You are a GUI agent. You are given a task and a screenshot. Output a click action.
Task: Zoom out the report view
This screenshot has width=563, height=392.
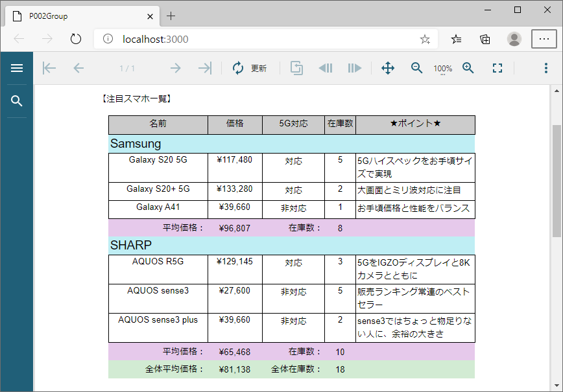416,68
